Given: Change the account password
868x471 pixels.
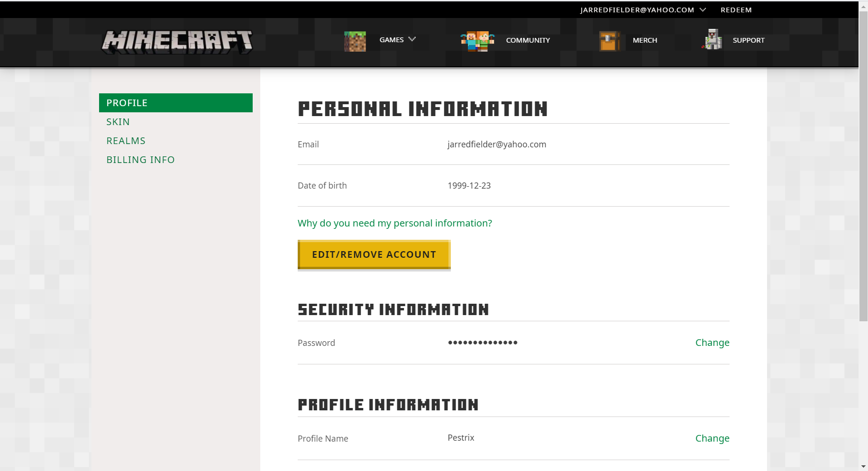Looking at the screenshot, I should point(712,343).
